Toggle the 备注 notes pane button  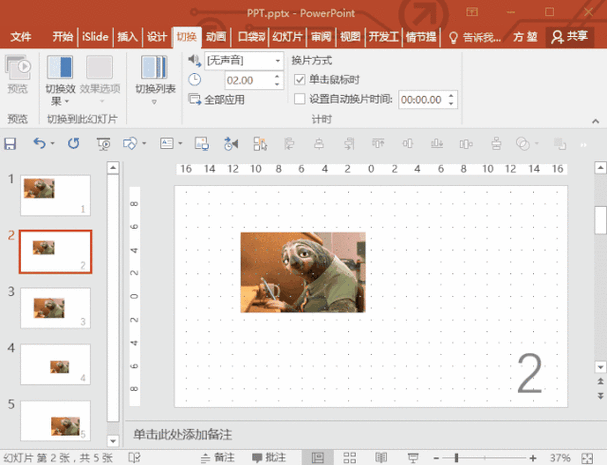[218, 458]
